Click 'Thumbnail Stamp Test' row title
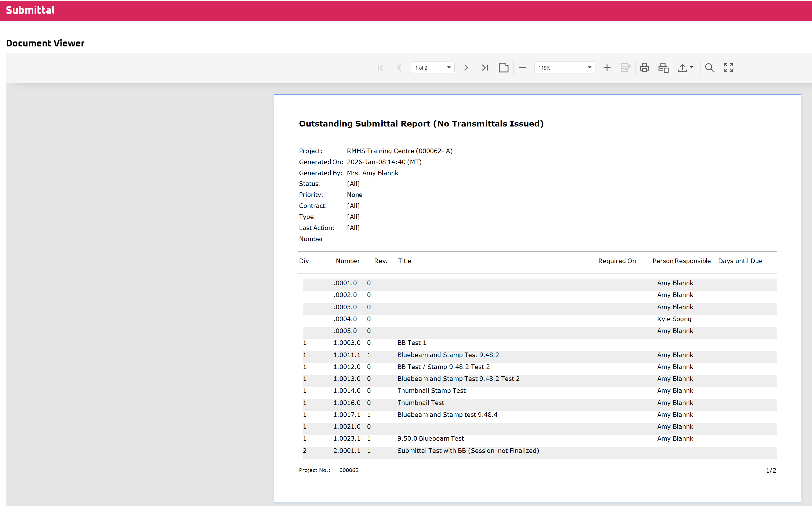This screenshot has width=812, height=506. pyautogui.click(x=431, y=391)
